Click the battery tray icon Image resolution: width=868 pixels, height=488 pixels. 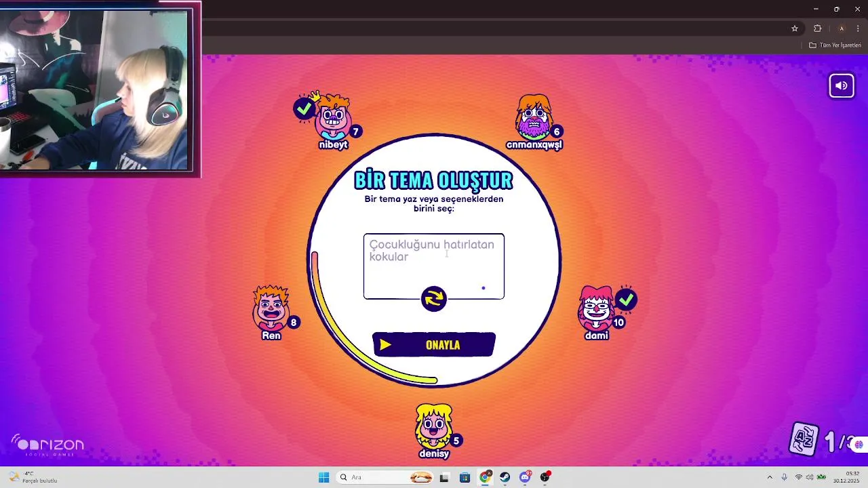(821, 477)
